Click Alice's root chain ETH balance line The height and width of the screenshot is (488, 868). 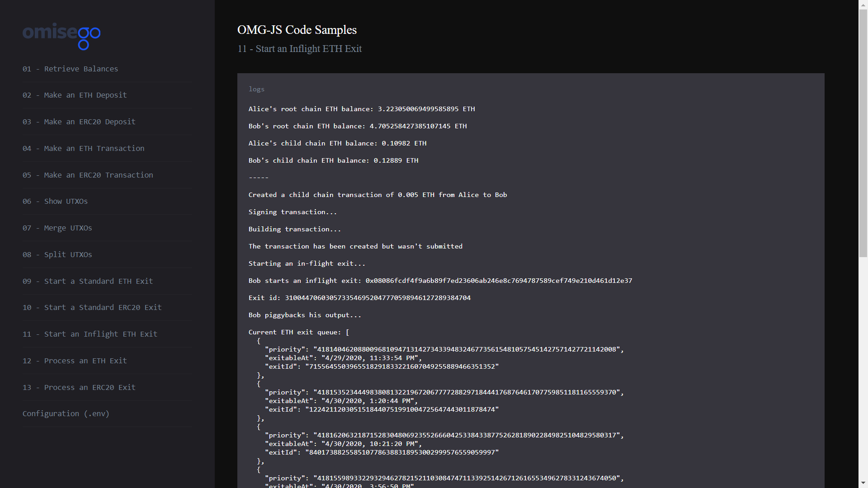point(362,109)
